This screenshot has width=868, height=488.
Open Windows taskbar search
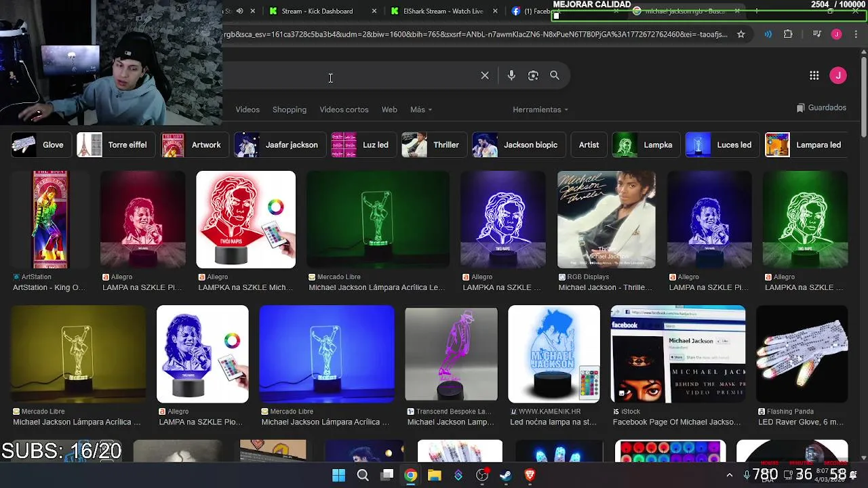point(363,475)
